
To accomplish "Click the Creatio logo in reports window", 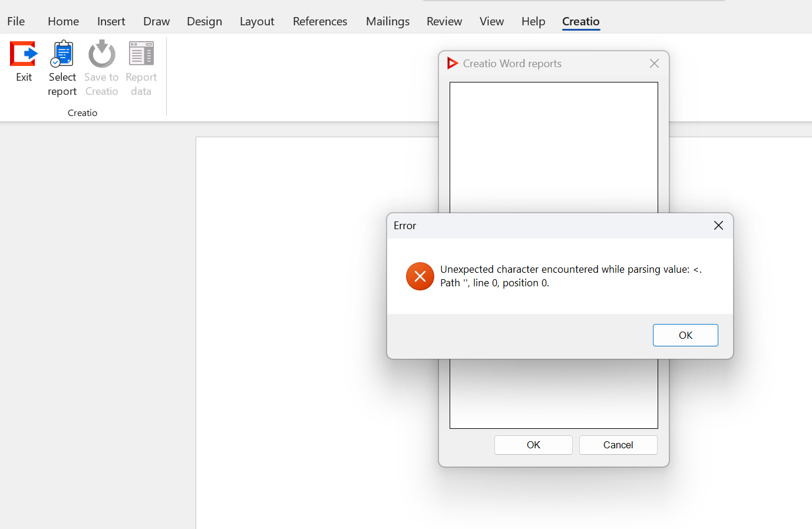I will click(x=453, y=63).
